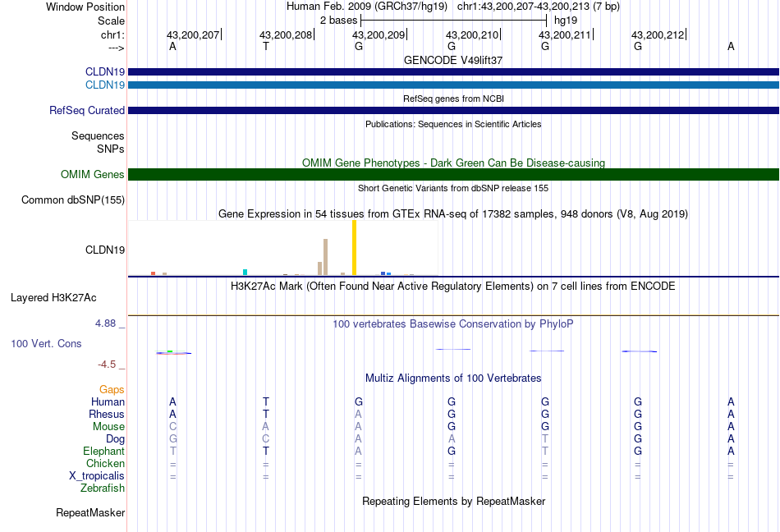Click Multiz Alignments of 100 Vertebrates title
The height and width of the screenshot is (532, 780).
point(453,378)
